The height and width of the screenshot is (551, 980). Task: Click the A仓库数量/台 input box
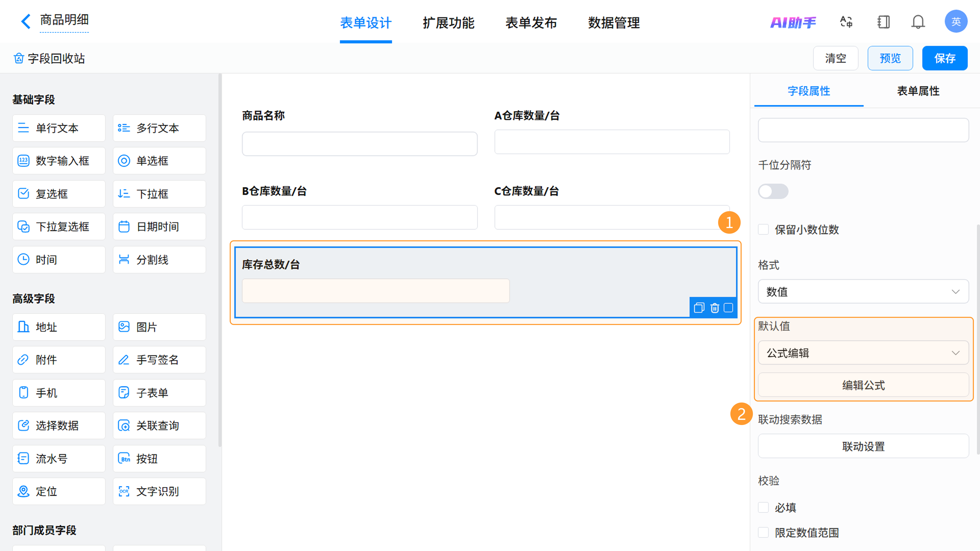point(612,142)
